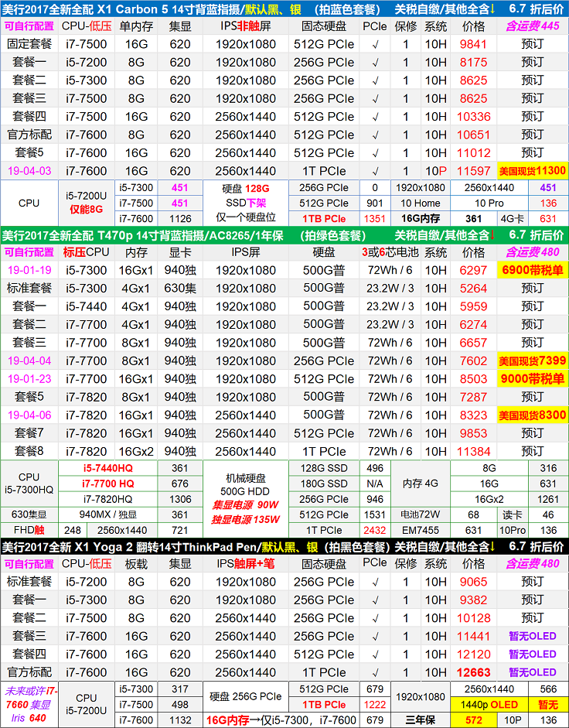Image resolution: width=569 pixels, height=728 pixels.
Task: Select the 1351 upgrade price
Action: click(374, 219)
